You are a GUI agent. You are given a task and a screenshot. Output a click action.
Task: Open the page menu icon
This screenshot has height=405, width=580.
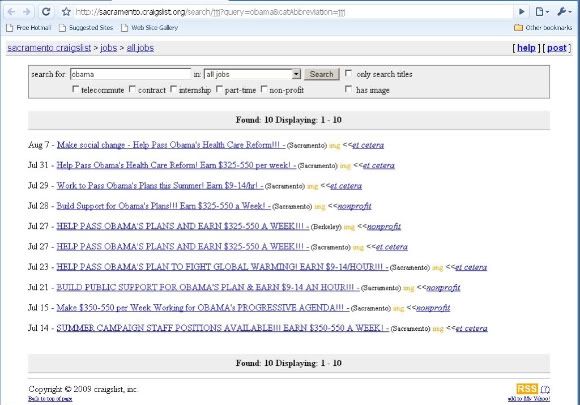542,12
